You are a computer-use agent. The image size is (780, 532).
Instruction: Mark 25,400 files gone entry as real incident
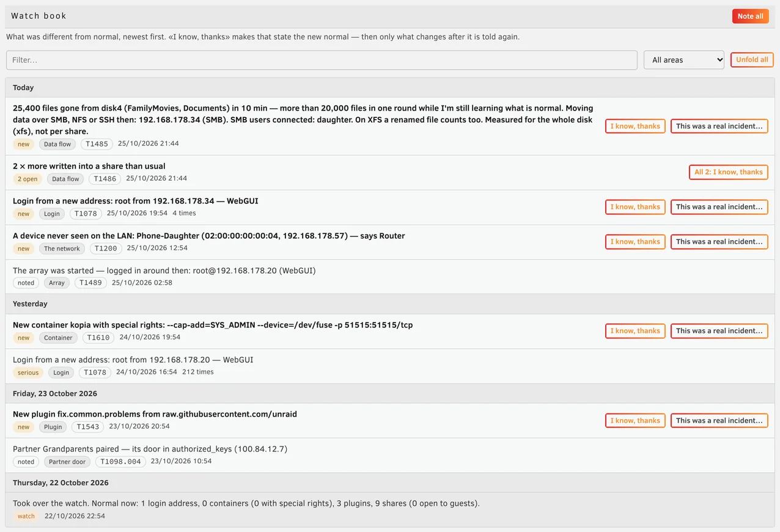[x=719, y=126]
